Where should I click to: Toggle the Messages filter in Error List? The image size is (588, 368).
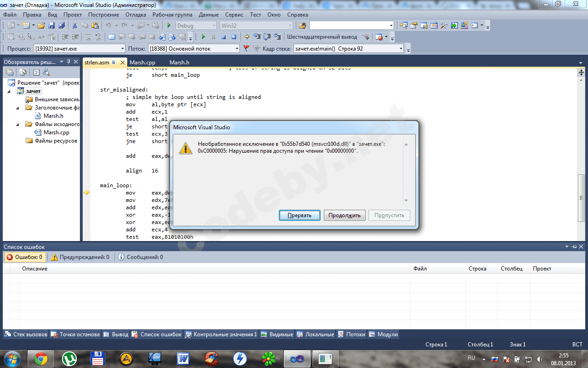pyautogui.click(x=140, y=257)
